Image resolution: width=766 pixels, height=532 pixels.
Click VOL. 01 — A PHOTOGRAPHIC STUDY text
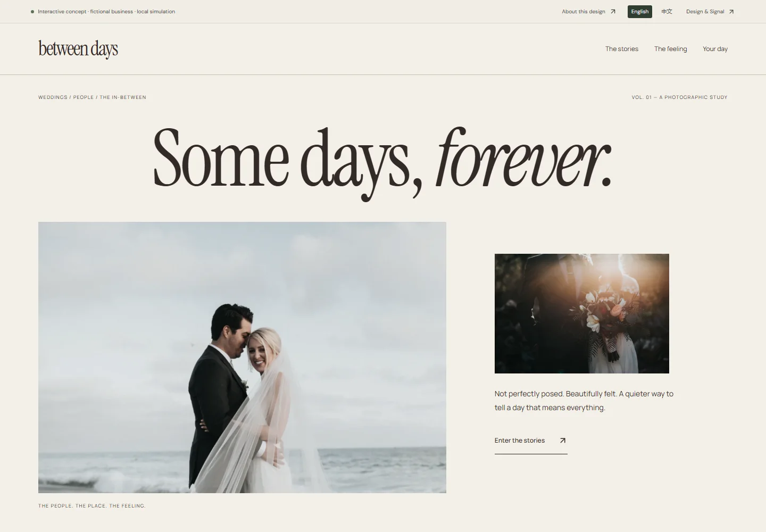click(x=679, y=97)
